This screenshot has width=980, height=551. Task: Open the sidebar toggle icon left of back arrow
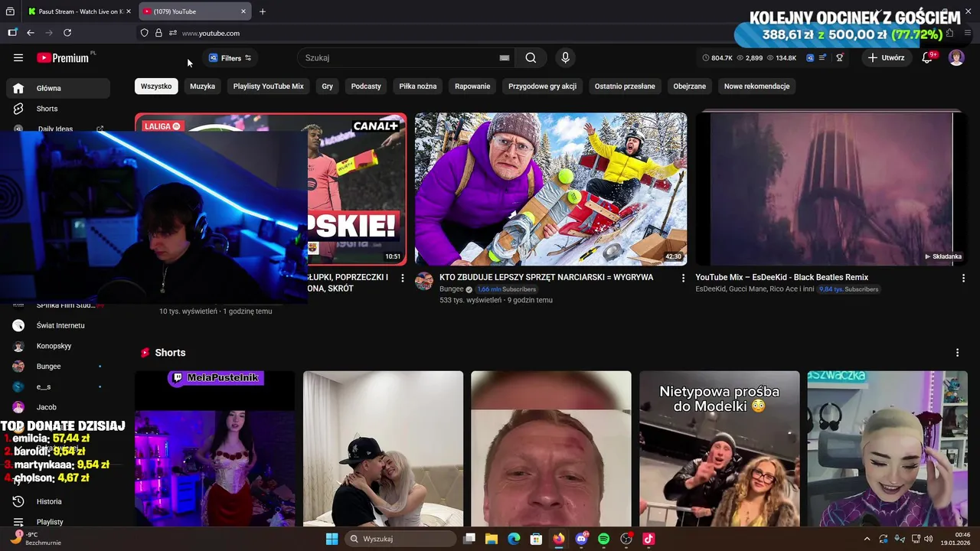[12, 33]
